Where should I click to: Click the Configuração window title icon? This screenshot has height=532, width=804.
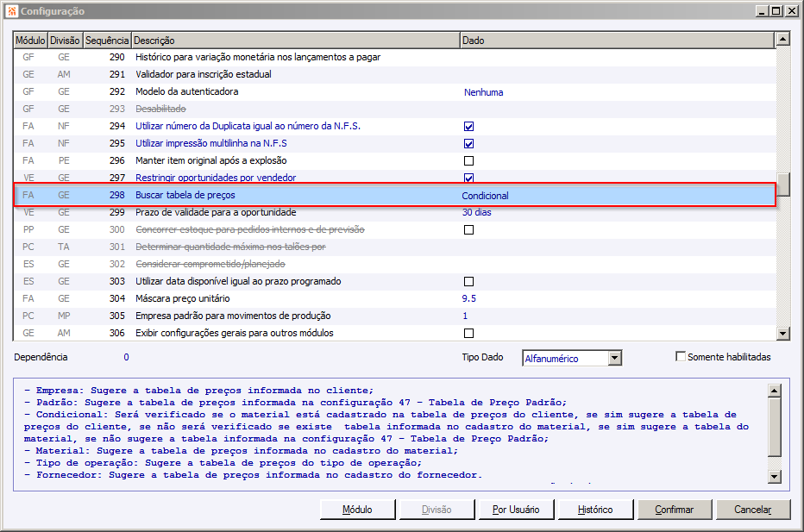click(11, 10)
